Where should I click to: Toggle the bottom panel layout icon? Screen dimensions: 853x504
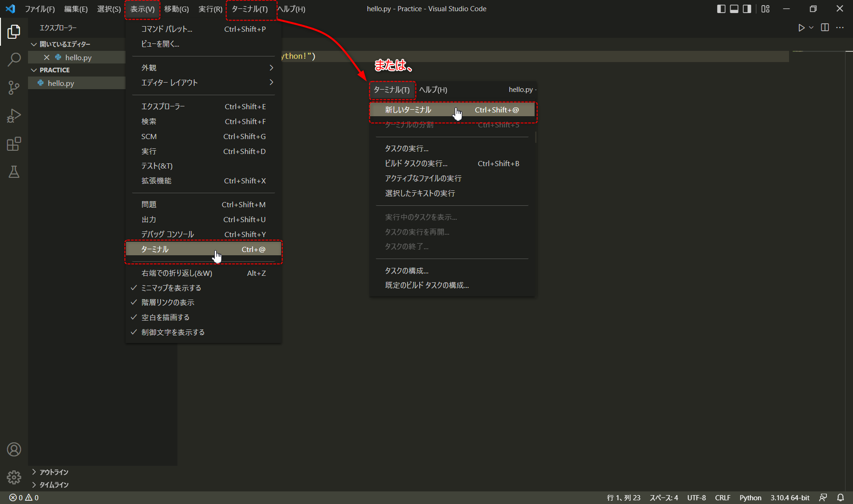(734, 9)
